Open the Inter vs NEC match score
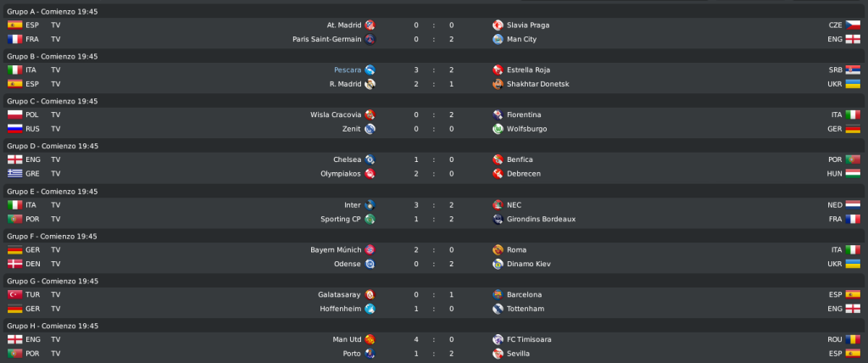This screenshot has width=868, height=363. click(x=433, y=205)
